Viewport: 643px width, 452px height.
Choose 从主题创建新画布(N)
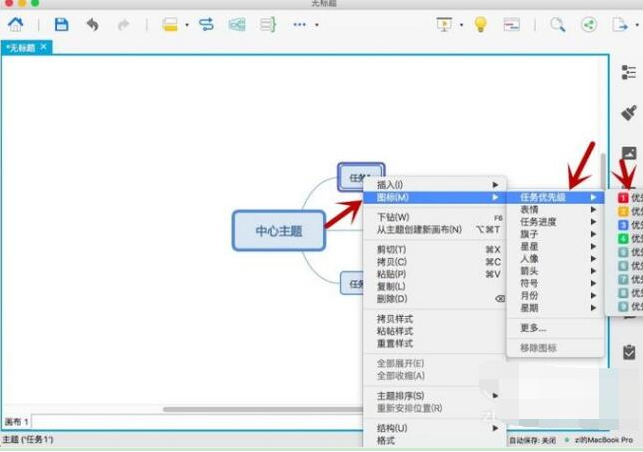point(435,230)
